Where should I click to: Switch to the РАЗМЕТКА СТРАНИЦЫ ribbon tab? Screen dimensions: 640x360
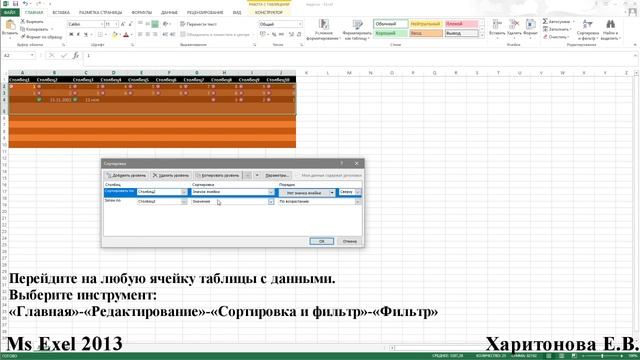pyautogui.click(x=100, y=13)
